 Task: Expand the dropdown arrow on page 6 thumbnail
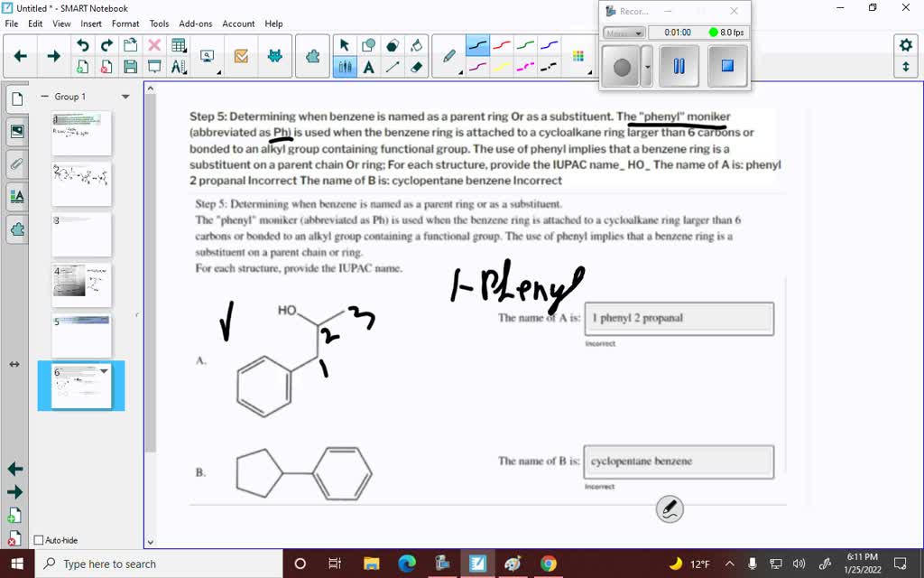click(x=102, y=371)
